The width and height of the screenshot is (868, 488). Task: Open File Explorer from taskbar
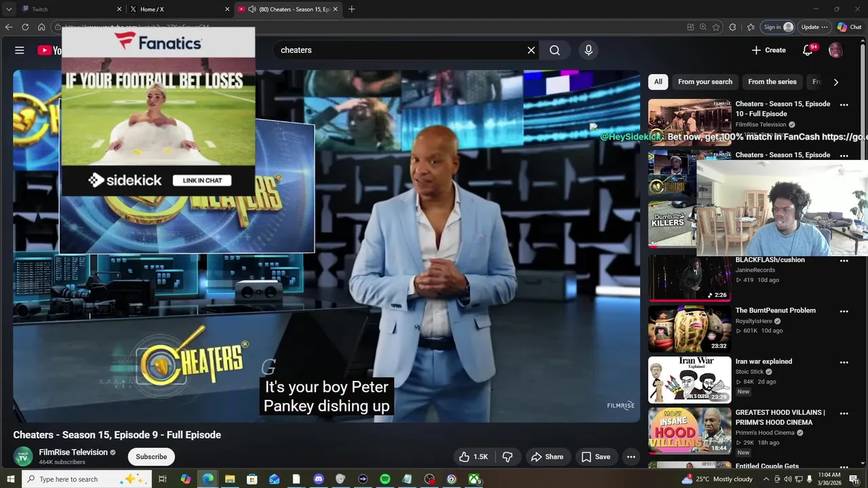click(x=230, y=479)
